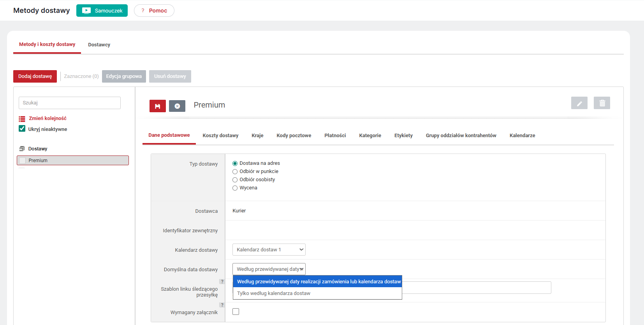
Task: Click the trash delete icon
Action: click(x=602, y=103)
